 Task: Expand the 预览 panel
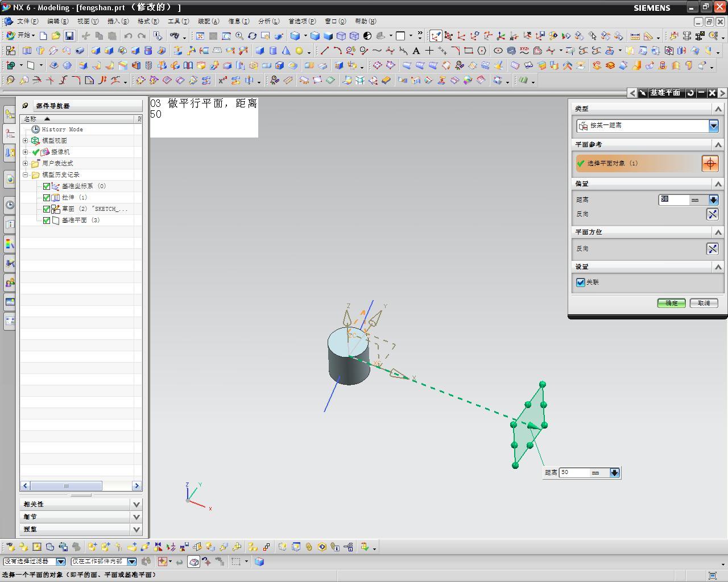136,529
